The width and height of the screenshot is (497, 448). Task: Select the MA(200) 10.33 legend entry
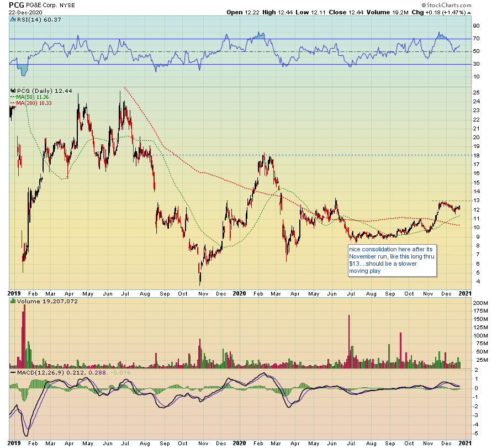(x=34, y=103)
